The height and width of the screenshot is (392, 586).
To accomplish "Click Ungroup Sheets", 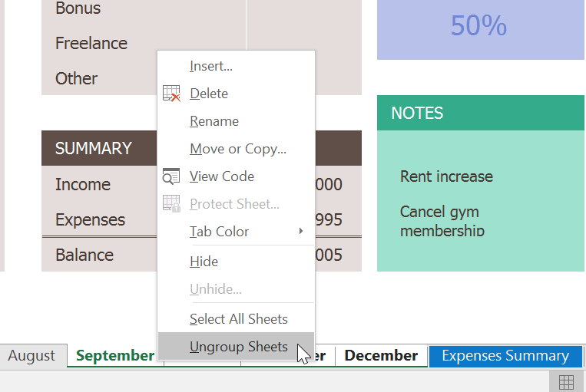I will click(239, 347).
